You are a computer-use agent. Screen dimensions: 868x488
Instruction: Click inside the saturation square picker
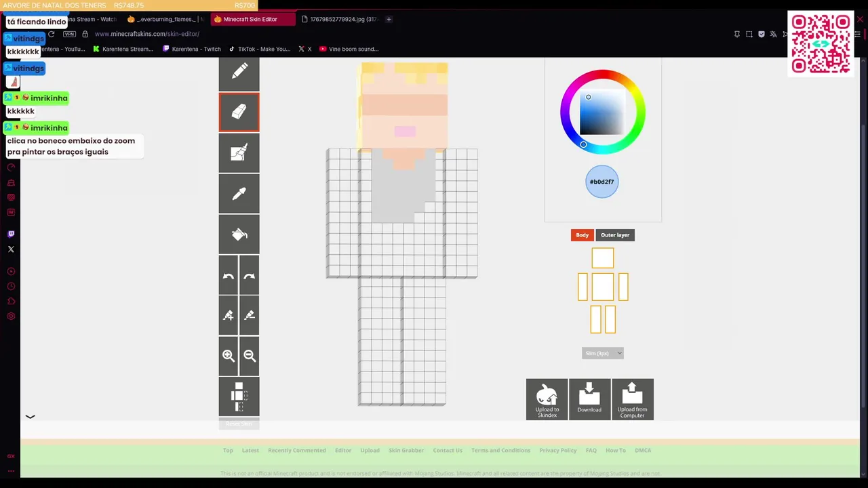602,112
